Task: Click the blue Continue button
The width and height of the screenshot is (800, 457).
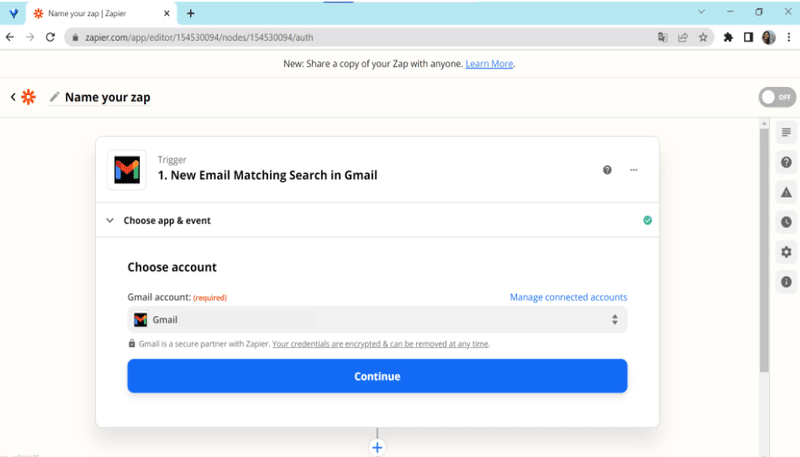Action: [x=377, y=376]
